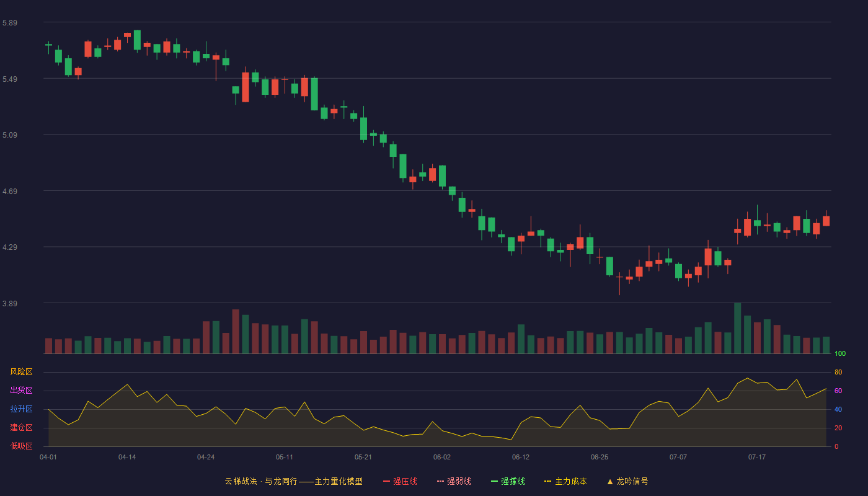Click the 07-17 date label
868x496 pixels.
tap(757, 457)
